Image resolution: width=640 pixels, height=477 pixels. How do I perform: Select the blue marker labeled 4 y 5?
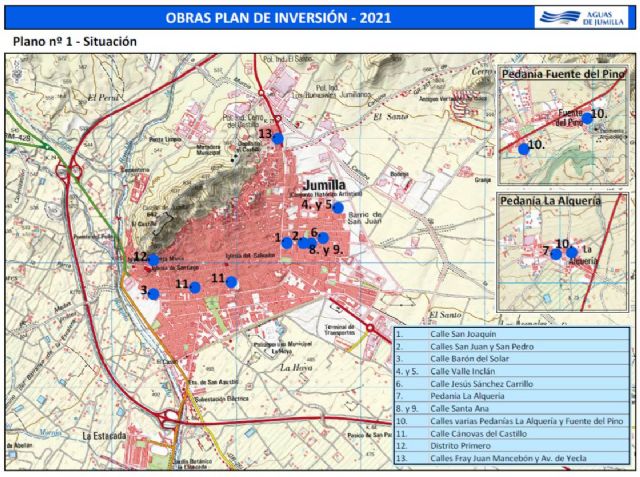(x=338, y=207)
